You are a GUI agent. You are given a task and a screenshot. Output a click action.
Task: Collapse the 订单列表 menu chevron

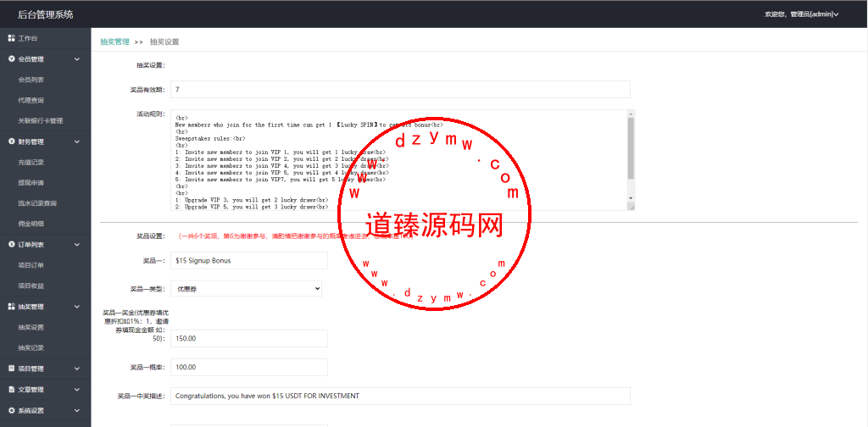(77, 245)
